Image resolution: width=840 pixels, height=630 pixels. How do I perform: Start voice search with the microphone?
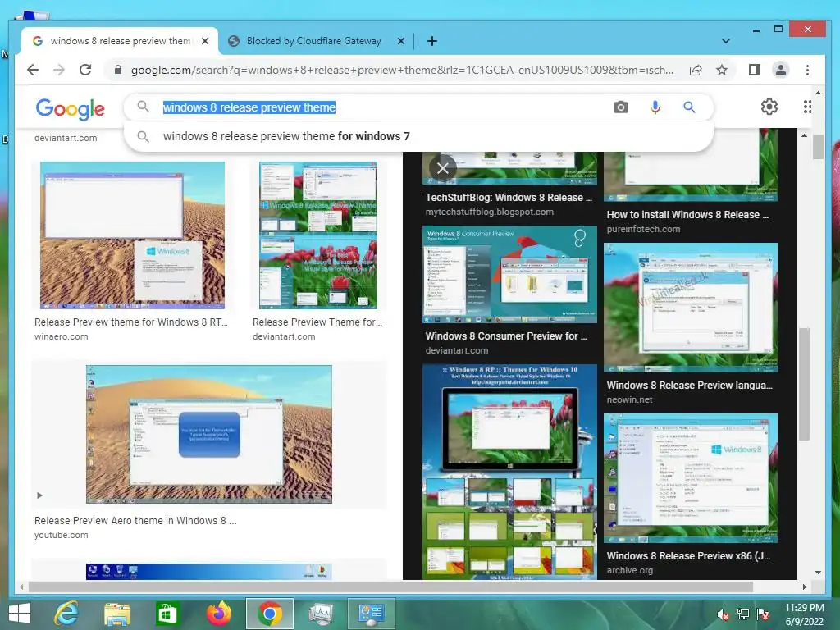coord(655,107)
